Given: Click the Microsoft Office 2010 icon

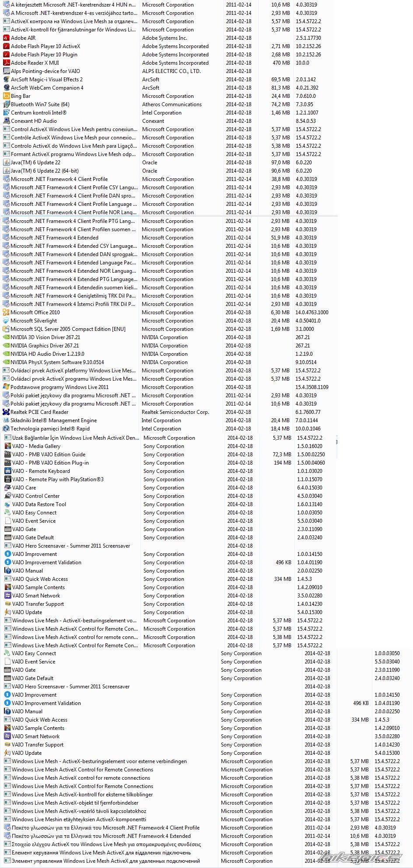Looking at the screenshot, I should pos(6,312).
